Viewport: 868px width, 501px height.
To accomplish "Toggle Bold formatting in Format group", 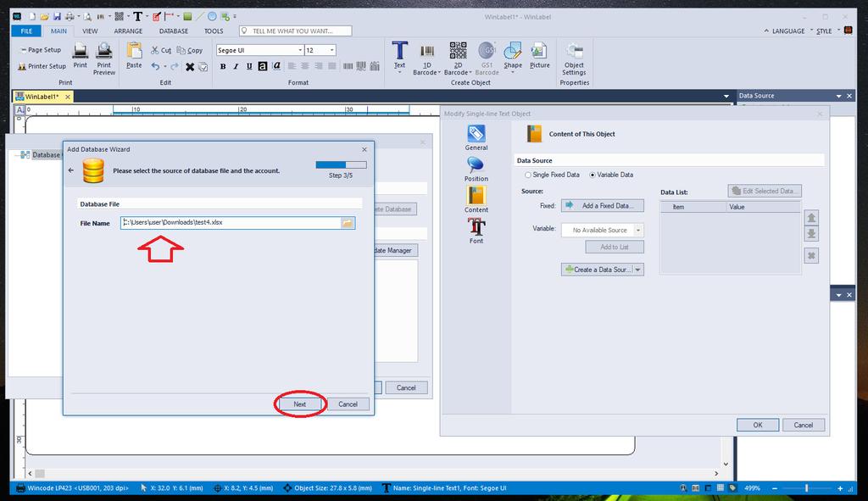I will point(223,66).
